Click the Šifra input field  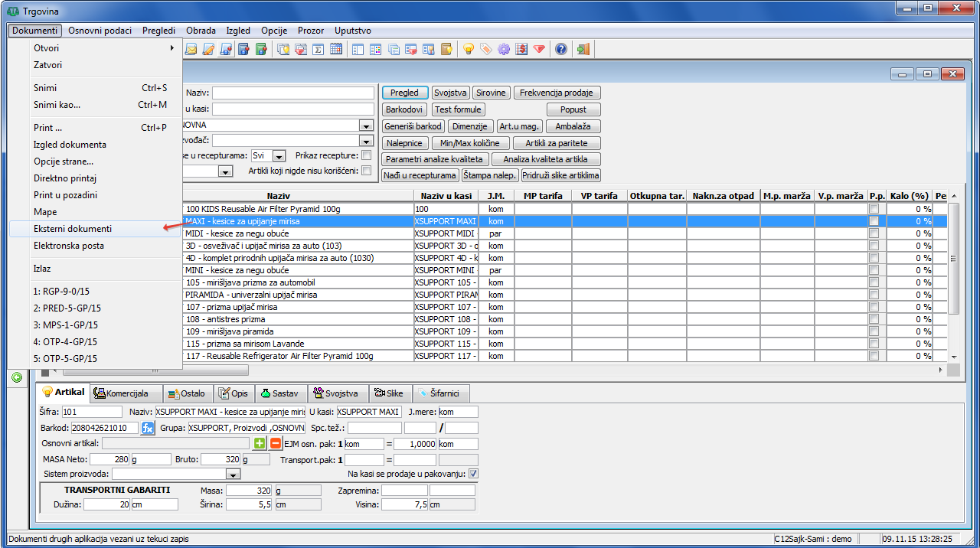[x=91, y=412]
